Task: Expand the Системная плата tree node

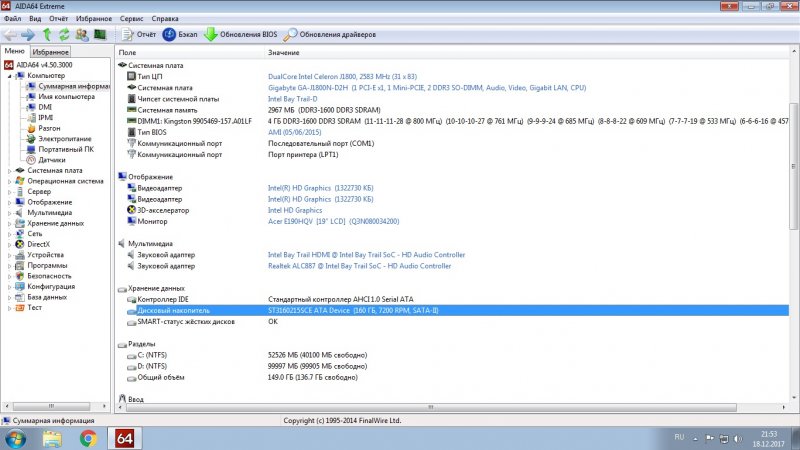Action: point(10,171)
